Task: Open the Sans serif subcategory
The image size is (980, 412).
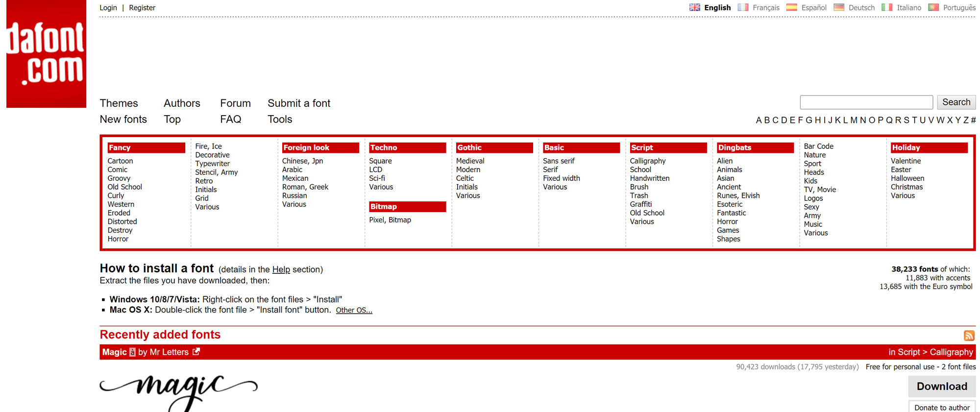Action: [x=559, y=161]
